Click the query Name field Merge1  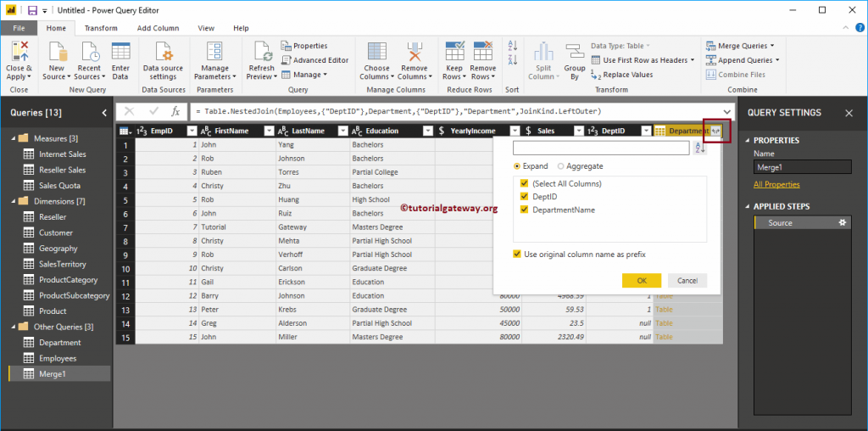click(x=802, y=167)
